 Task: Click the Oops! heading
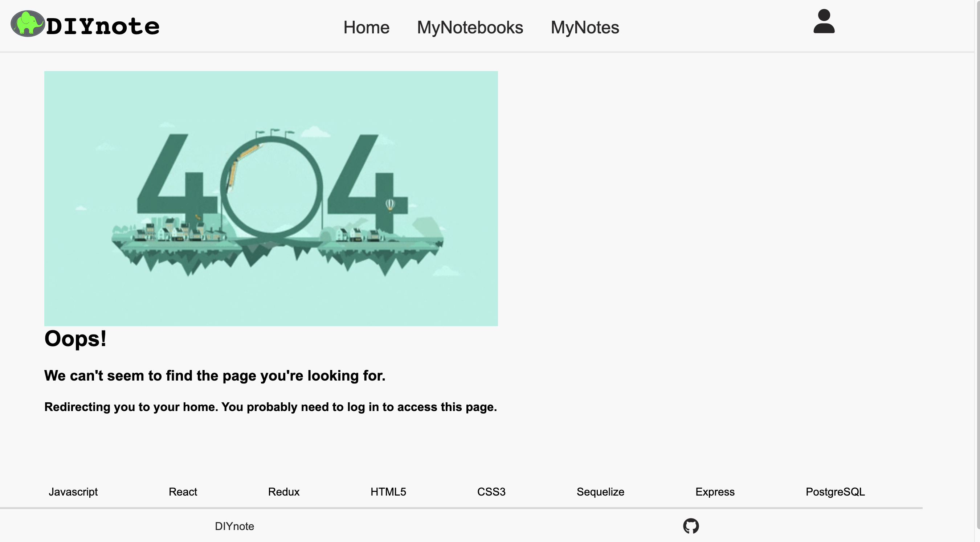[x=75, y=338]
